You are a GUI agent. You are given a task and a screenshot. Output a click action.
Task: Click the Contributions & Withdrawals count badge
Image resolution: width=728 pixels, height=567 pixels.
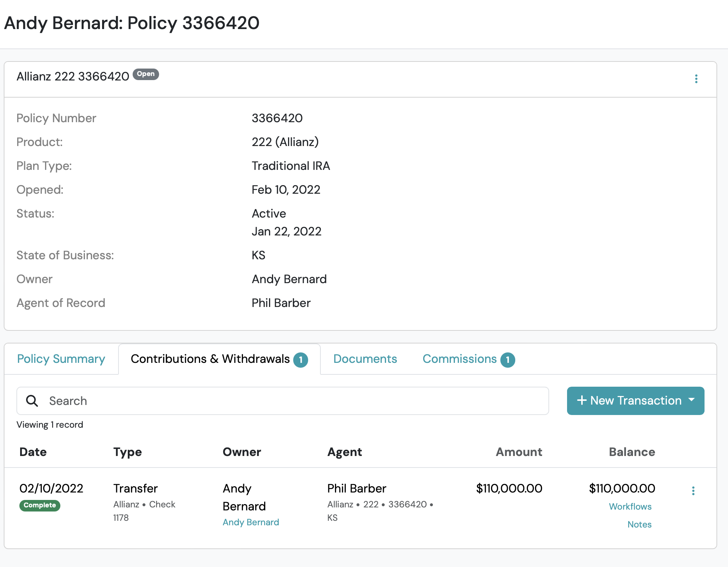coord(301,360)
